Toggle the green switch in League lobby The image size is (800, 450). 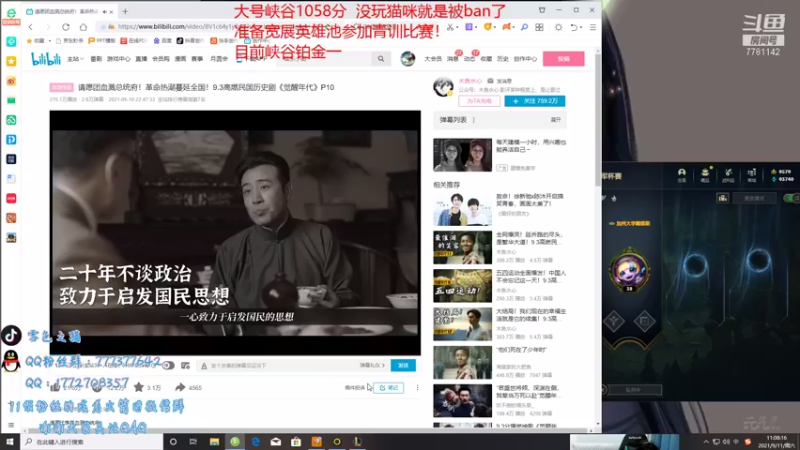[791, 198]
